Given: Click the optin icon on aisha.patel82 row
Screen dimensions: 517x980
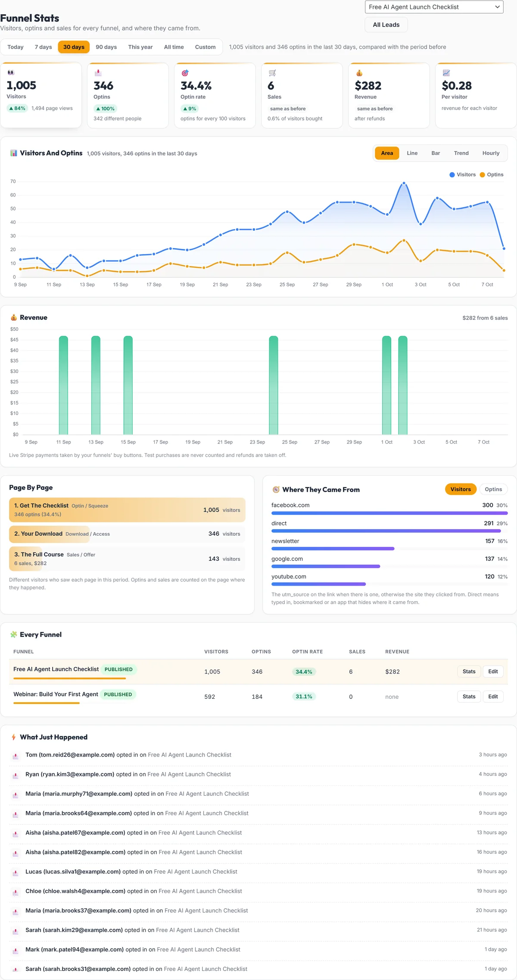Looking at the screenshot, I should 16,853.
